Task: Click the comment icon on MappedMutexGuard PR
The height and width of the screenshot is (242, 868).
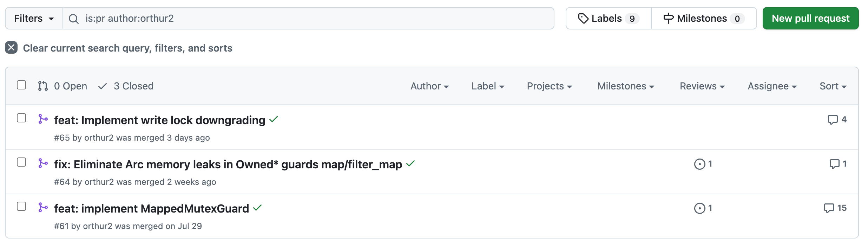Action: pos(829,208)
